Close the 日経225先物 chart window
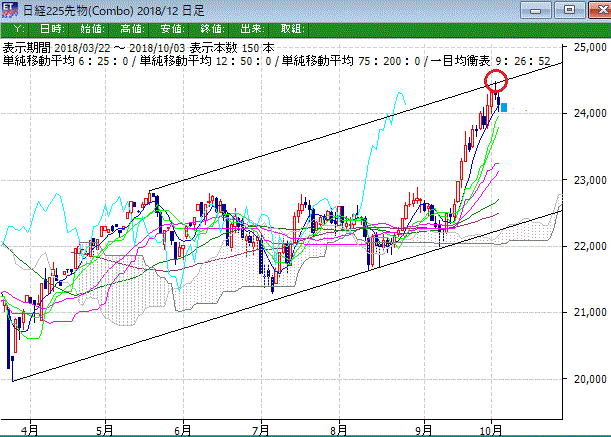The image size is (611, 437). pyautogui.click(x=600, y=10)
